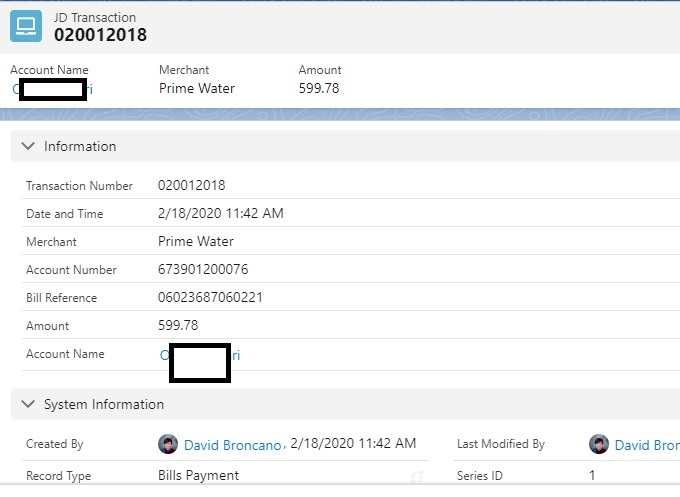Click the header Amount value 599.78
The height and width of the screenshot is (497, 680).
[319, 88]
